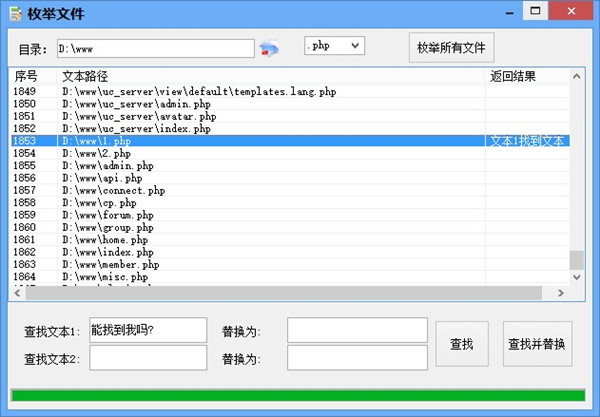600x417 pixels.
Task: Click the first 替换为 input field
Action: click(357, 330)
